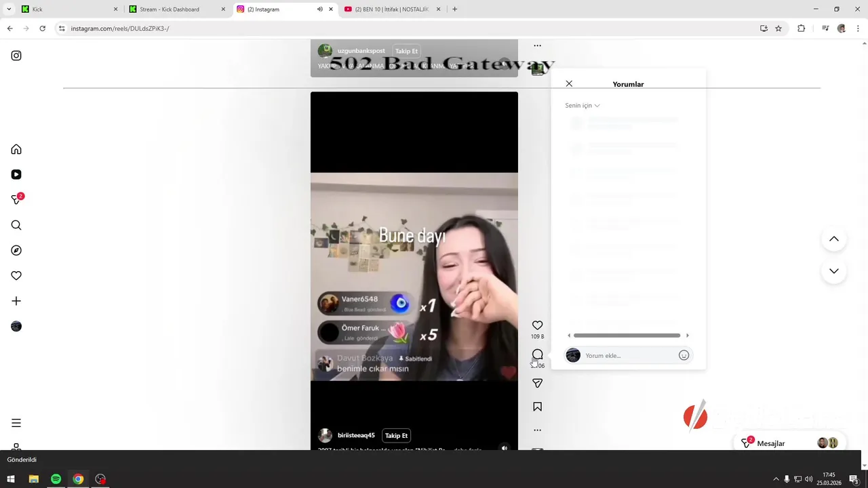Bookmark this page with the star icon
Screen dimensions: 868x488
click(x=778, y=28)
